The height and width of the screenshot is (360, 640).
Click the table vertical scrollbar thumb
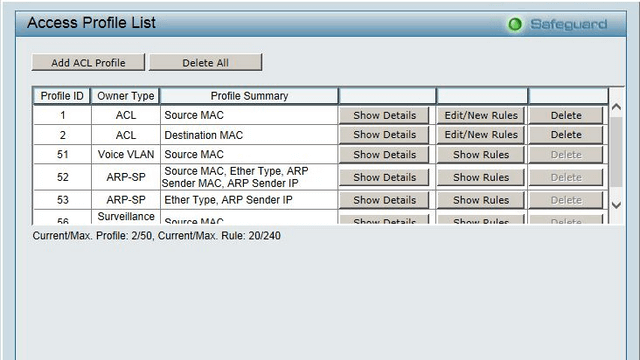616,152
